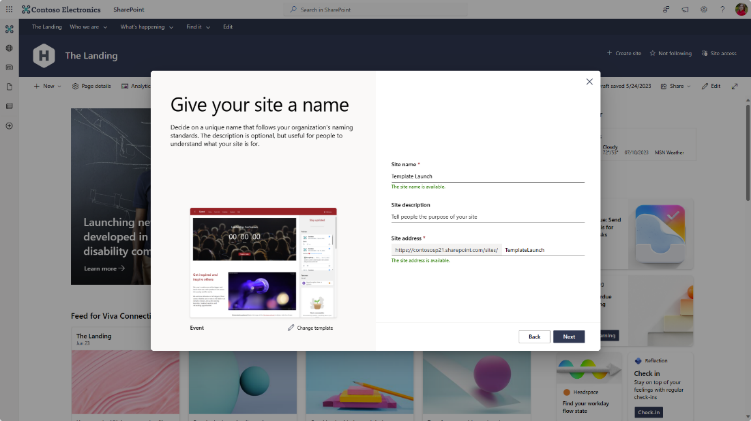This screenshot has width=751, height=421.
Task: Click Learn more link on hero image
Action: 104,269
